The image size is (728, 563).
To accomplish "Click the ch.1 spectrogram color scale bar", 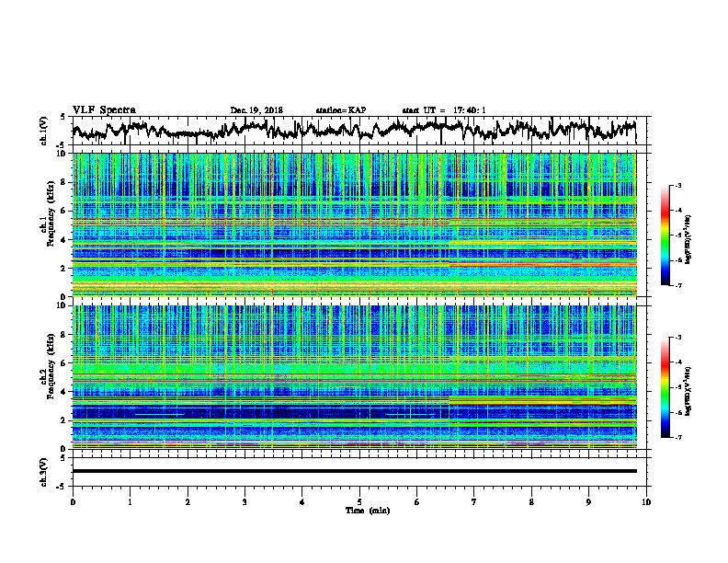I will pyautogui.click(x=665, y=236).
